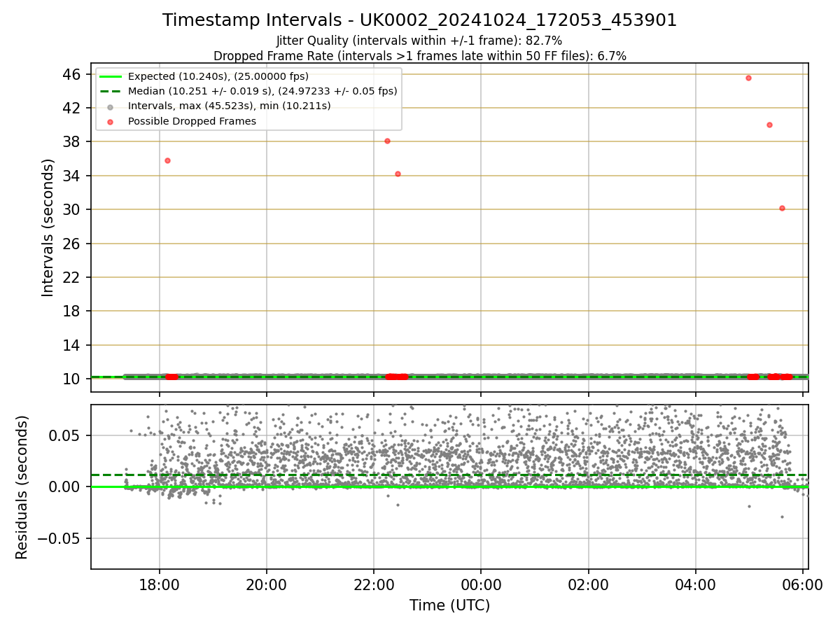Click the highest red dropped-frame point near 46 seconds

click(748, 78)
